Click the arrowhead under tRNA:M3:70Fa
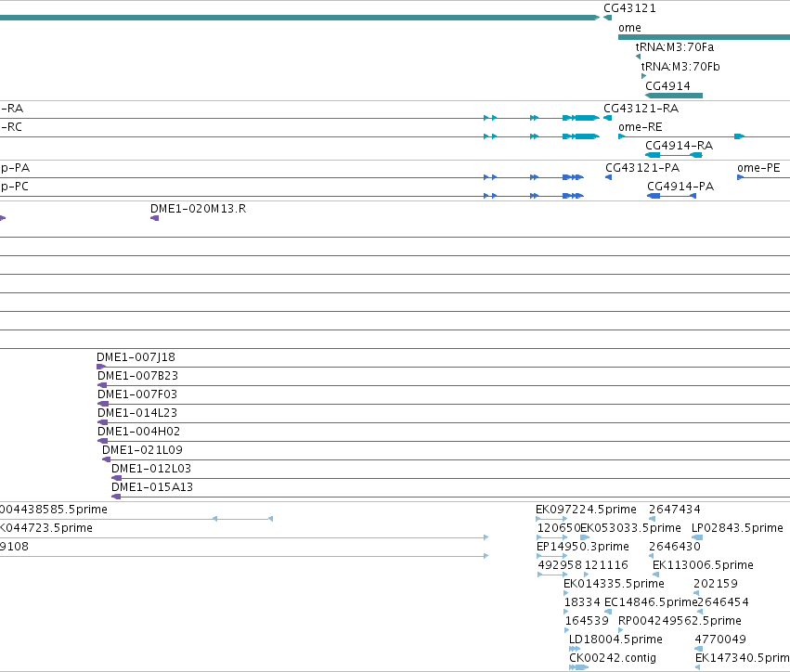Viewport: 790px width, 672px height. 639,57
